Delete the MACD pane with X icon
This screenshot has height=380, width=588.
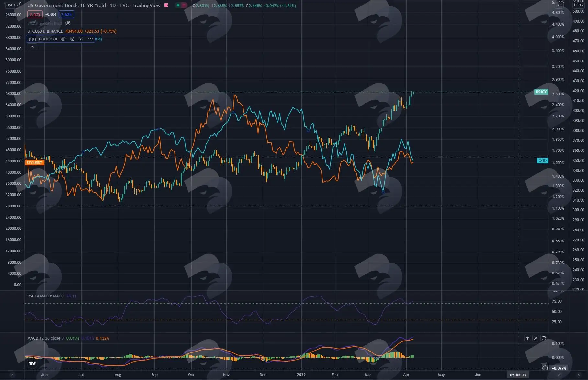536,338
